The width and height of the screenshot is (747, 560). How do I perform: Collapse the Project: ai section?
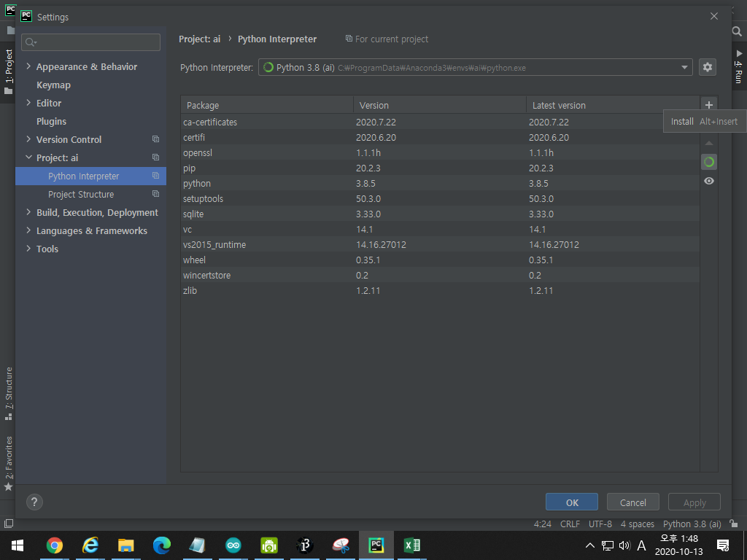coord(28,157)
